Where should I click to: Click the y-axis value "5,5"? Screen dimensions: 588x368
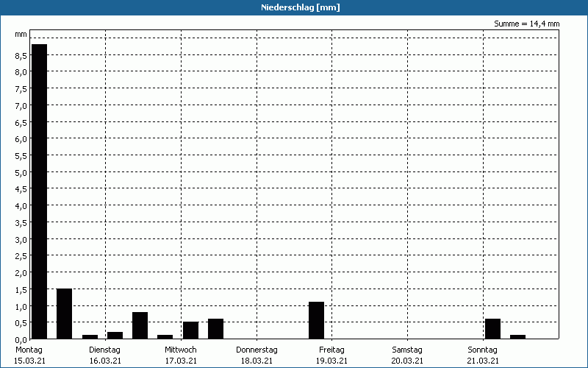[21, 156]
